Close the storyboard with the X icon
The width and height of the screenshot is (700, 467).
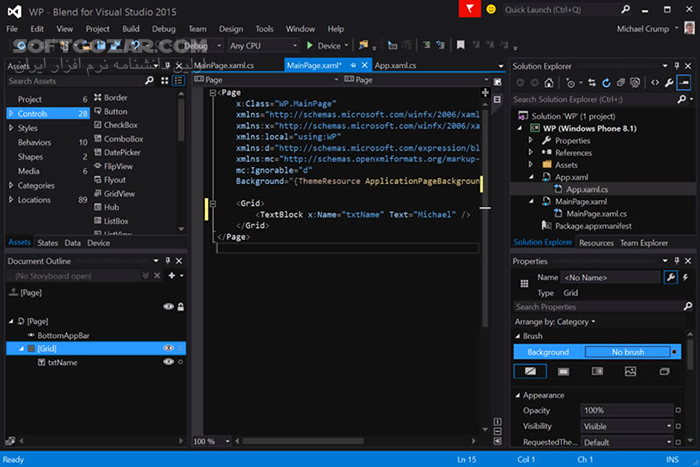pos(157,276)
